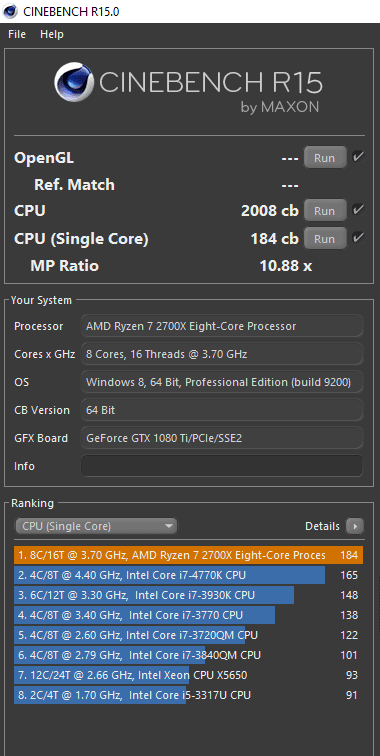
Task: Toggle the CPU (Single Core) test checkbox
Action: click(x=358, y=238)
